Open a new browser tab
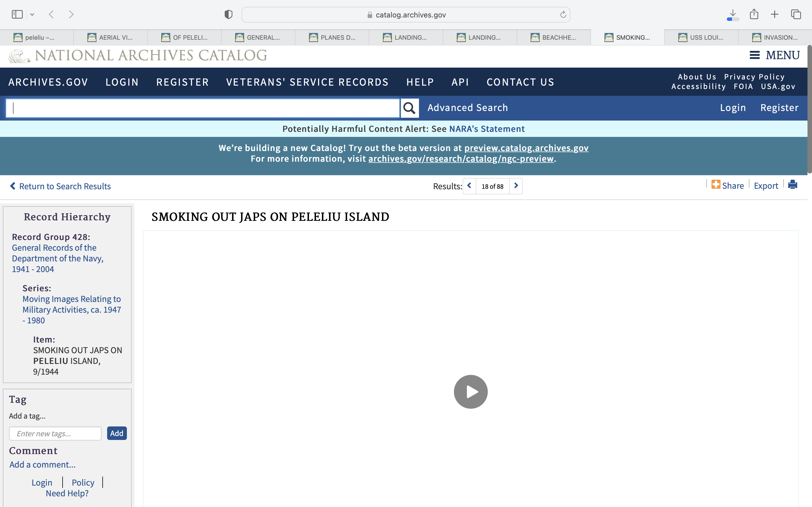 [x=775, y=14]
